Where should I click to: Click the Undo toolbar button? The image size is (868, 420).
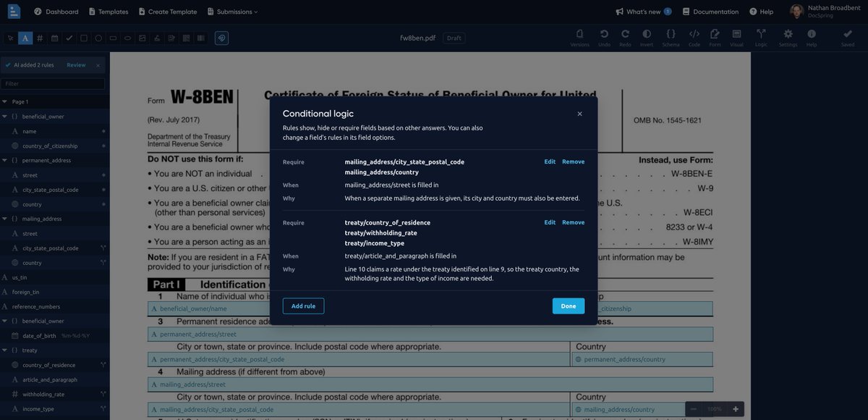pyautogui.click(x=604, y=38)
